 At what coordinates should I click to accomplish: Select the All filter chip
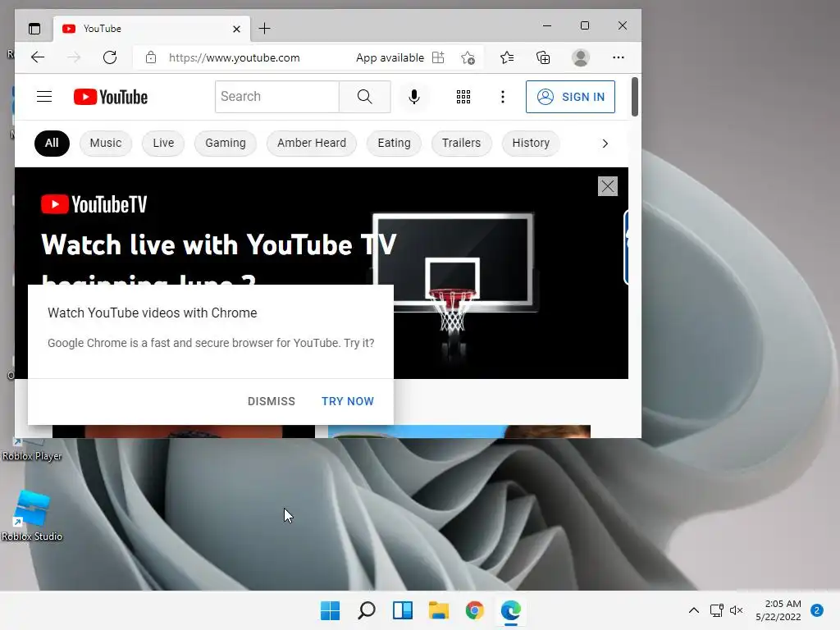(x=52, y=143)
